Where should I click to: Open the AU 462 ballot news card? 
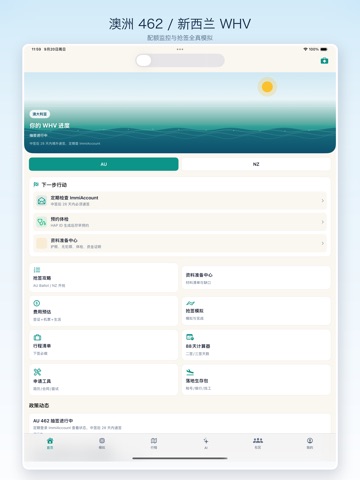pyautogui.click(x=180, y=424)
